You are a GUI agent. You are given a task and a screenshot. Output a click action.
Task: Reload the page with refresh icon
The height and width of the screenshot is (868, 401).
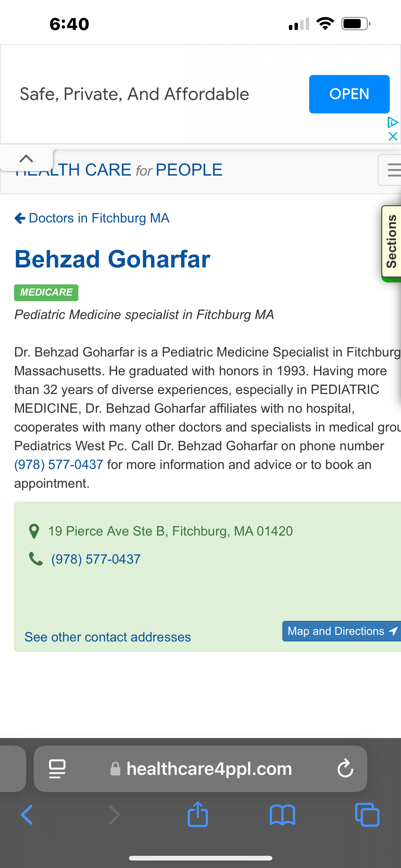pyautogui.click(x=345, y=769)
